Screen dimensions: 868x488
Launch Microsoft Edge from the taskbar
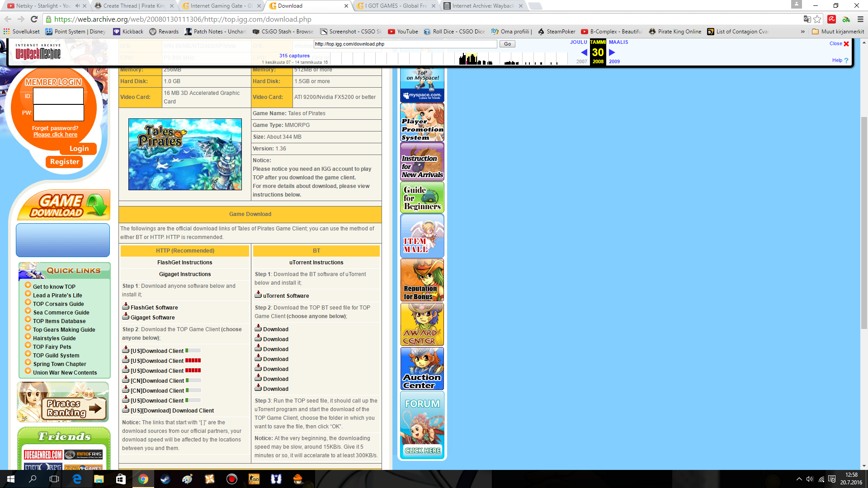click(77, 479)
